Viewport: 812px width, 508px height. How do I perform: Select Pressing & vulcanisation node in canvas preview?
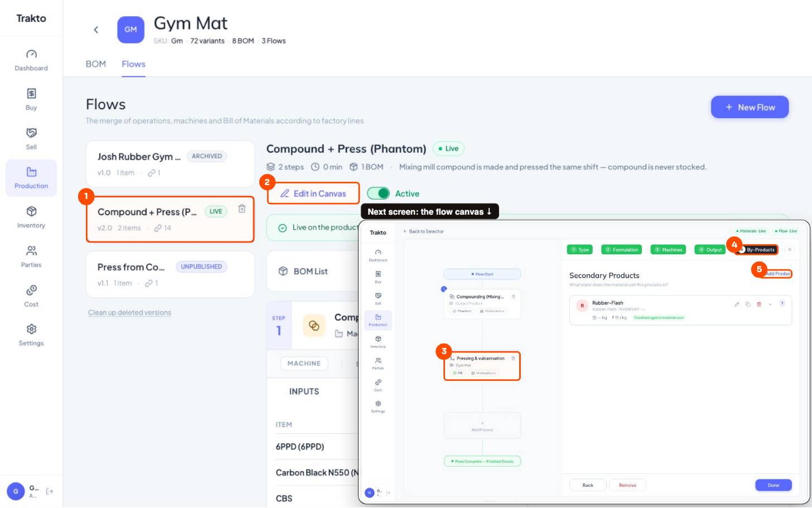[x=482, y=366]
